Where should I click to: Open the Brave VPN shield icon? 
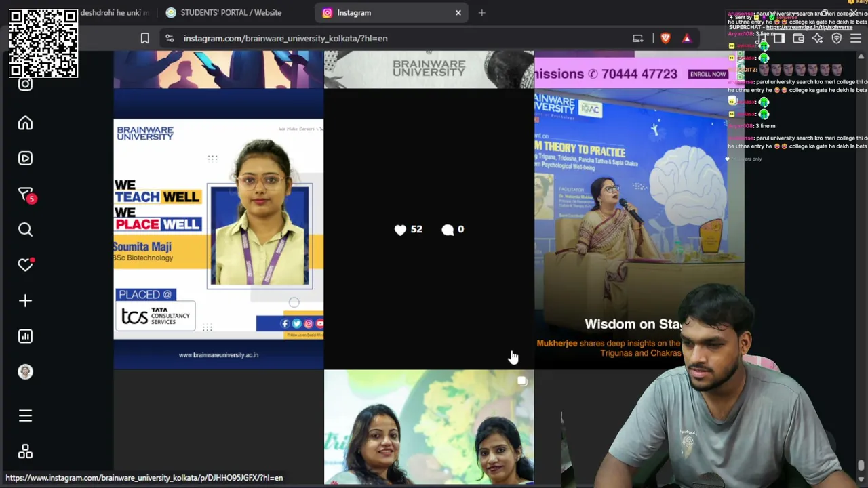click(836, 39)
